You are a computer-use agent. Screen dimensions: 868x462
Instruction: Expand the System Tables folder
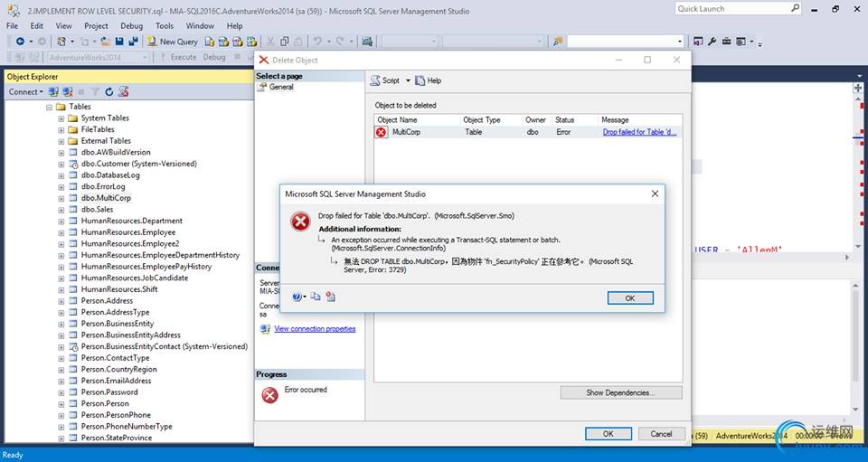click(61, 118)
